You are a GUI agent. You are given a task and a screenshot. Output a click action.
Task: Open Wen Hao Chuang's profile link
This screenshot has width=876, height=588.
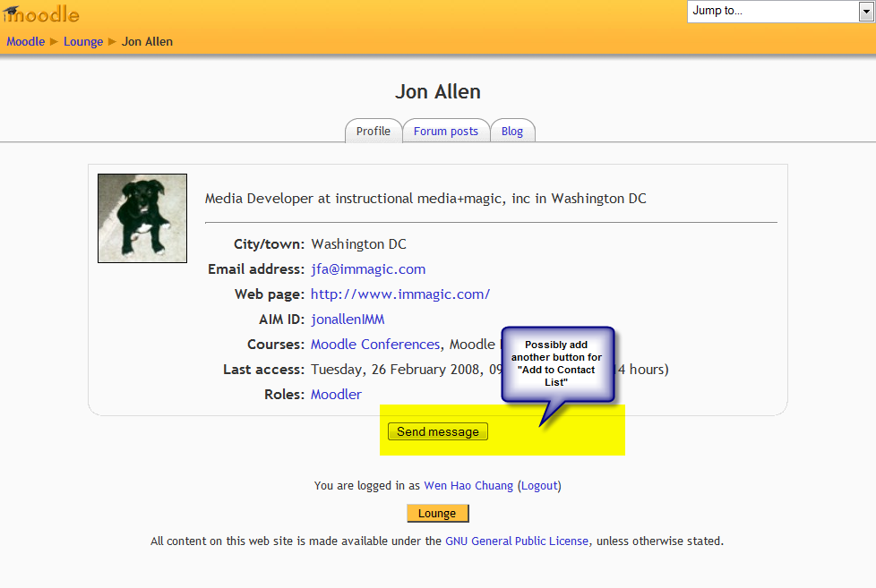tap(468, 486)
